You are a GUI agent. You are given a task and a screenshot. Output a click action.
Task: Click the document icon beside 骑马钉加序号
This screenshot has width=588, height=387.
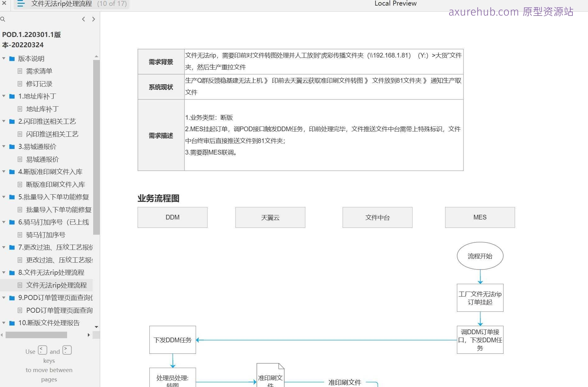(x=20, y=235)
